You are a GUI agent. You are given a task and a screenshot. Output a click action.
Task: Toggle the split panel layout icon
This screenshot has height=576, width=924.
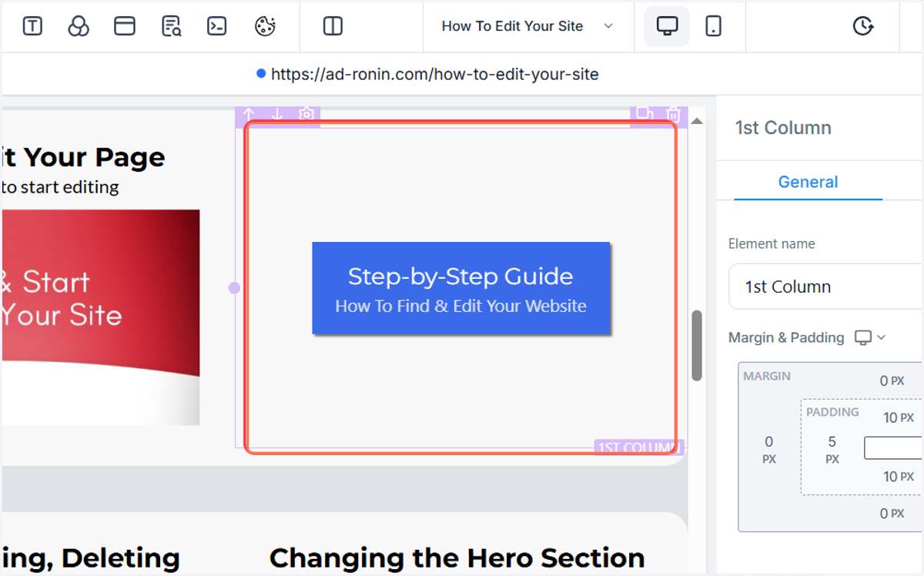click(x=333, y=26)
